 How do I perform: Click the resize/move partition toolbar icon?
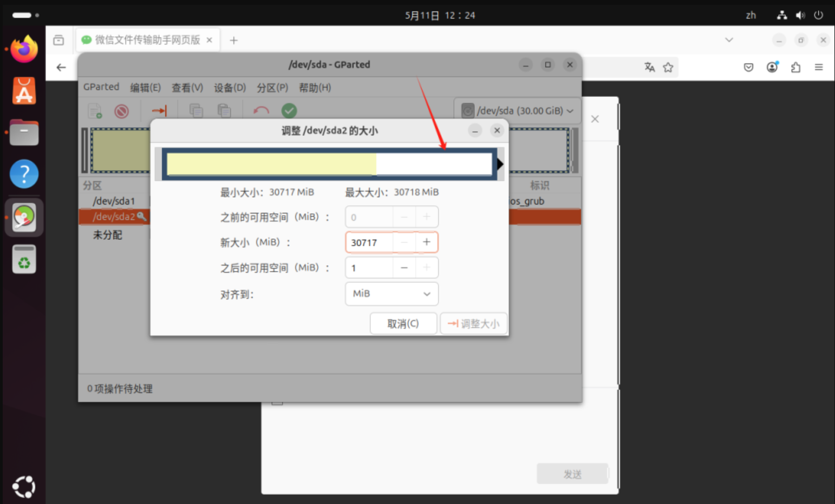pos(159,111)
